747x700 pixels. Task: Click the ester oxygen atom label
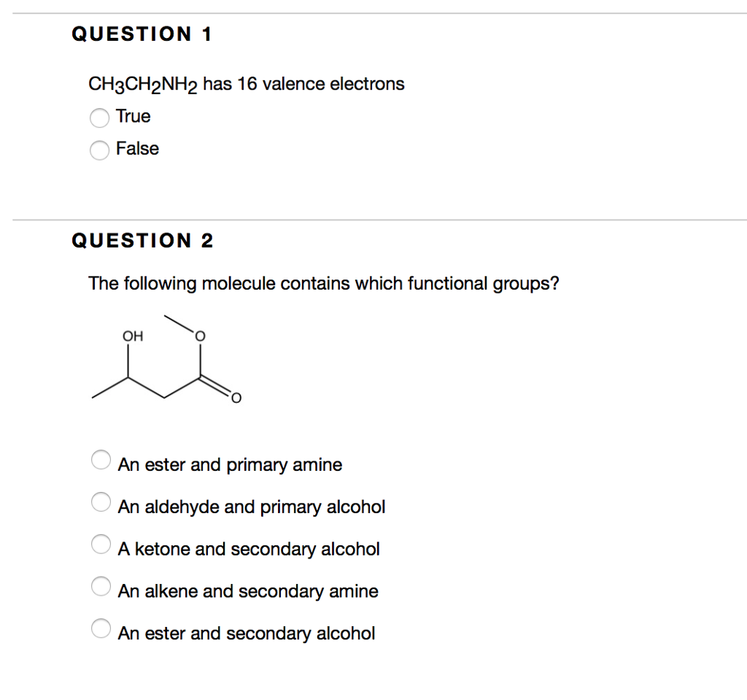coord(199,336)
